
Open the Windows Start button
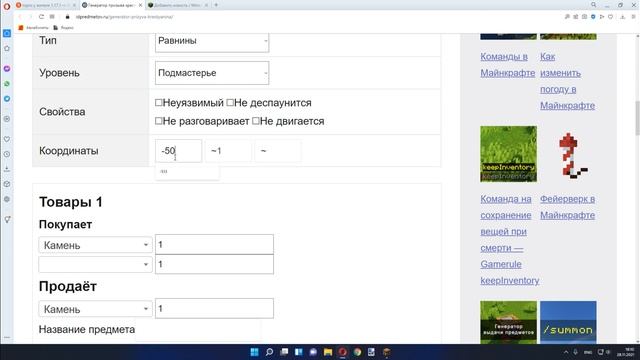click(254, 352)
